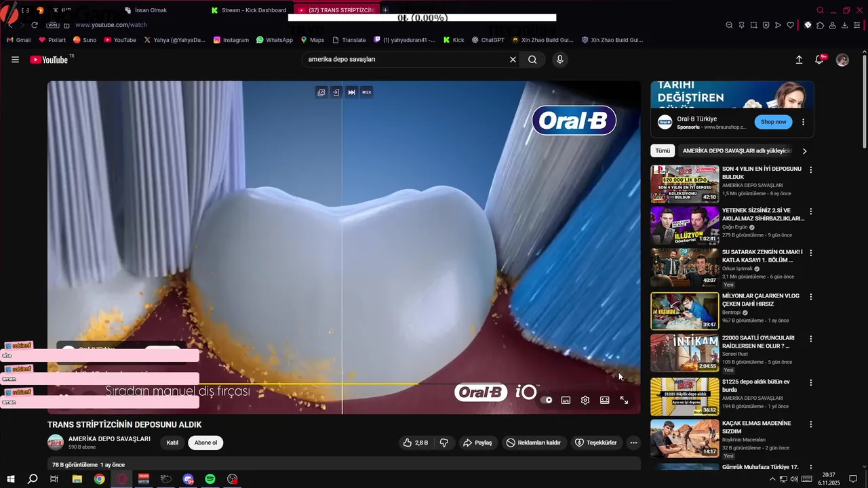The height and width of the screenshot is (488, 868).
Task: Open more actions under video
Action: pos(633,443)
